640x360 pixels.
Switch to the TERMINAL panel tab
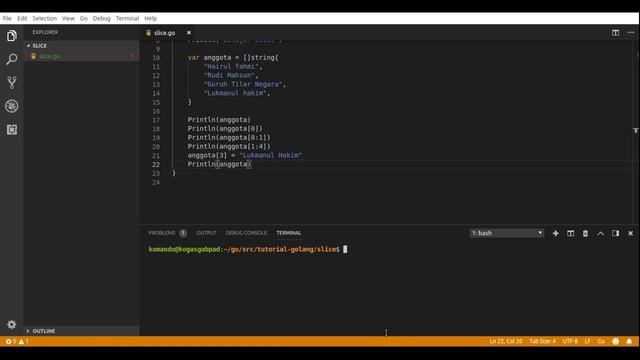pos(289,233)
